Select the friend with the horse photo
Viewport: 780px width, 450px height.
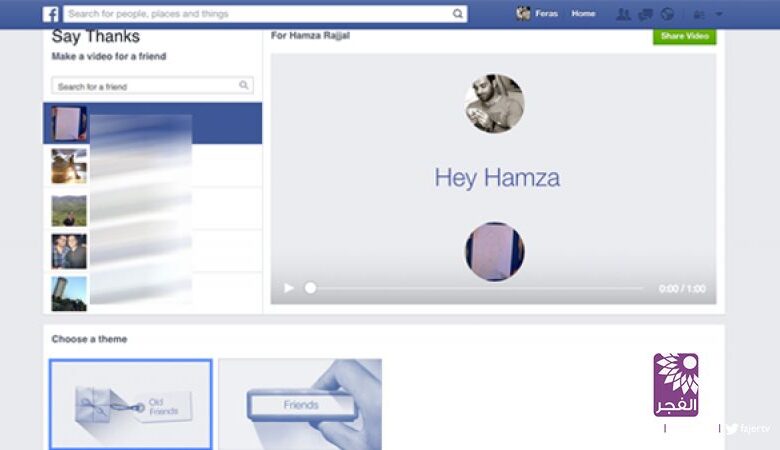point(69,166)
